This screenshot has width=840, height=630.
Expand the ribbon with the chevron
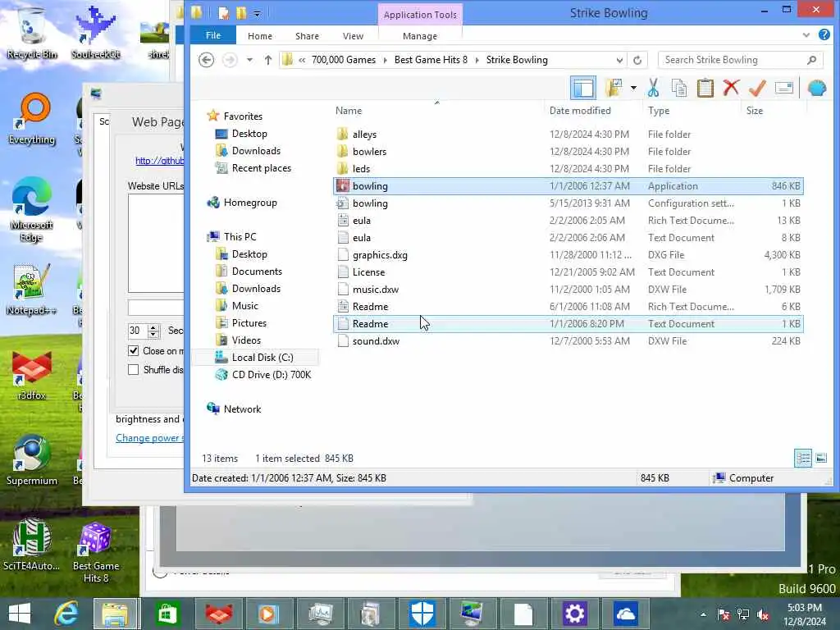pyautogui.click(x=806, y=35)
